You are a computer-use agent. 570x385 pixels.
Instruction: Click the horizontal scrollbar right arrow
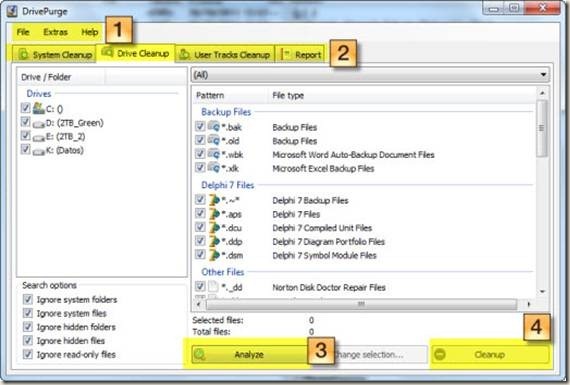[529, 304]
